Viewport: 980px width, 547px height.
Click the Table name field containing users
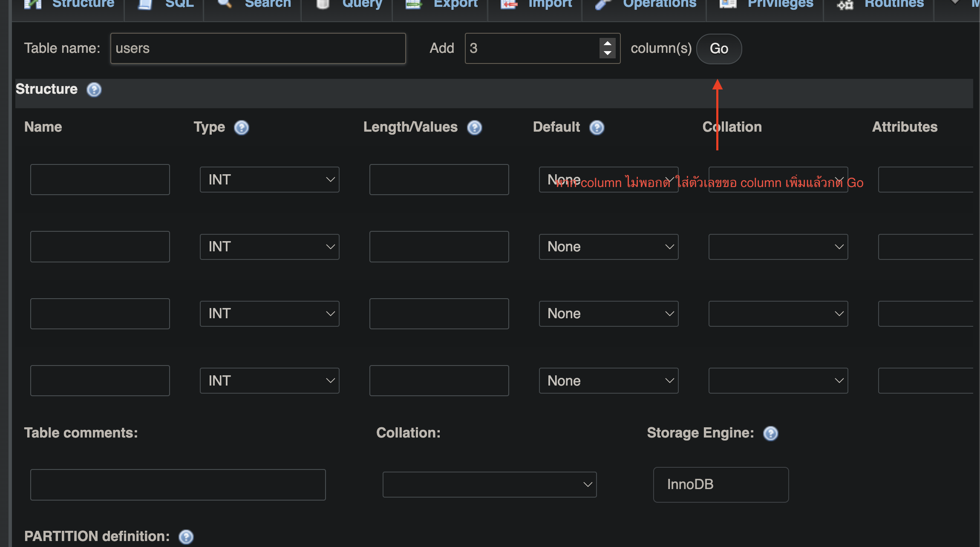coord(258,49)
